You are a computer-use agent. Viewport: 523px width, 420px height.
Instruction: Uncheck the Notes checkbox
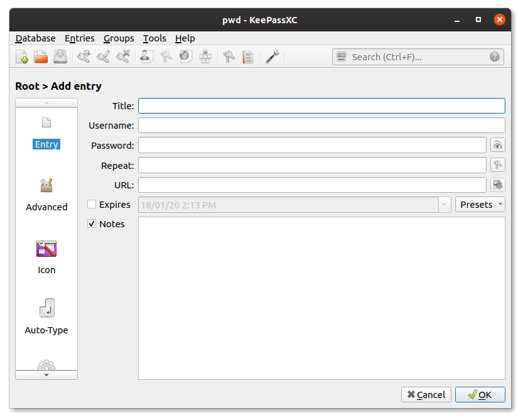[92, 224]
